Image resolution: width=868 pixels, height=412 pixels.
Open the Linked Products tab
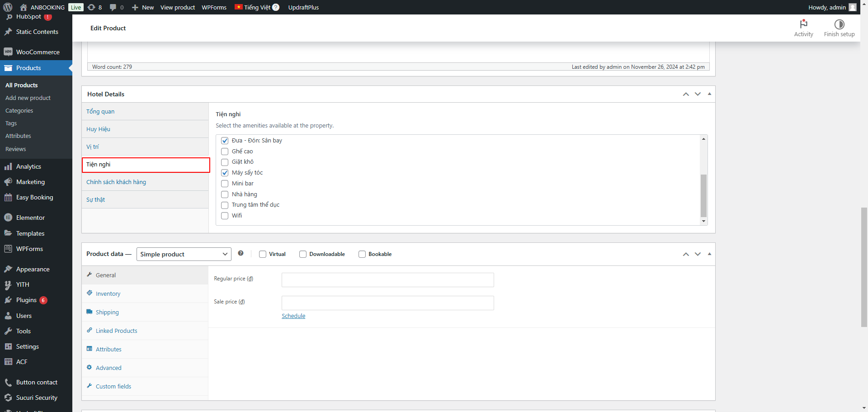pos(145,331)
